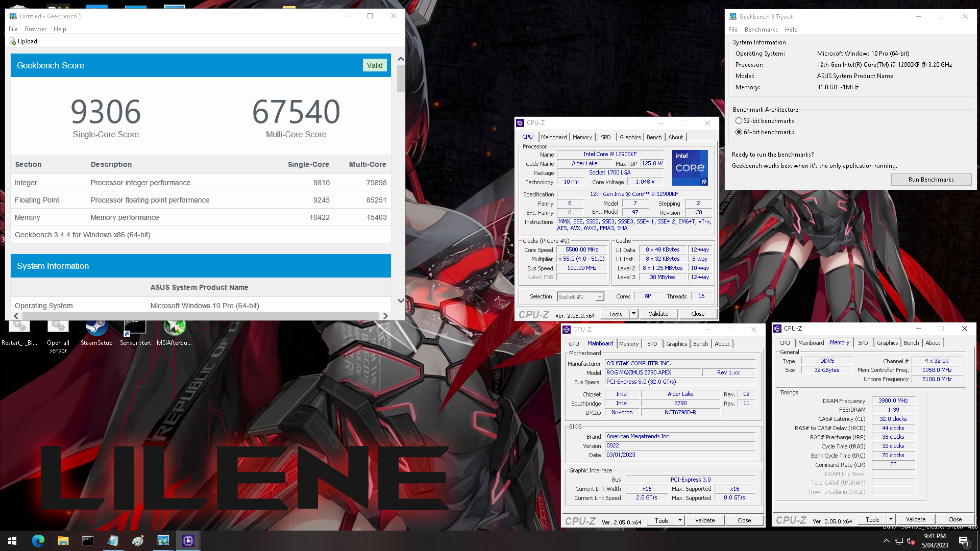This screenshot has height=551, width=980.
Task: Click the CPU-Z Mainboard window title icon
Action: (x=567, y=330)
